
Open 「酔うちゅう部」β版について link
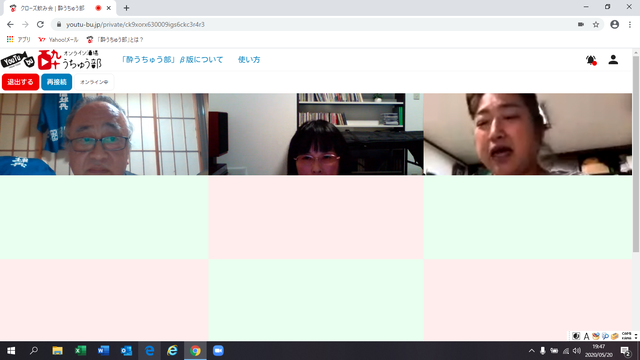coord(172,60)
